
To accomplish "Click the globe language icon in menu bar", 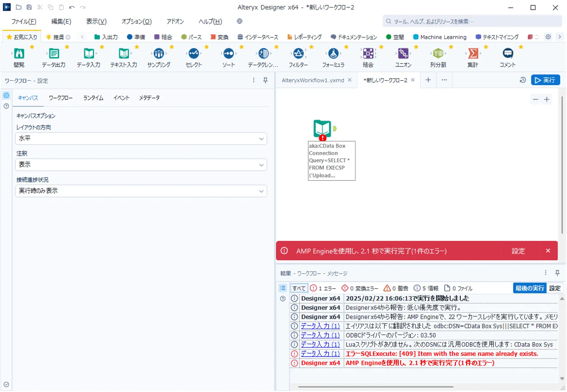I will click(240, 21).
